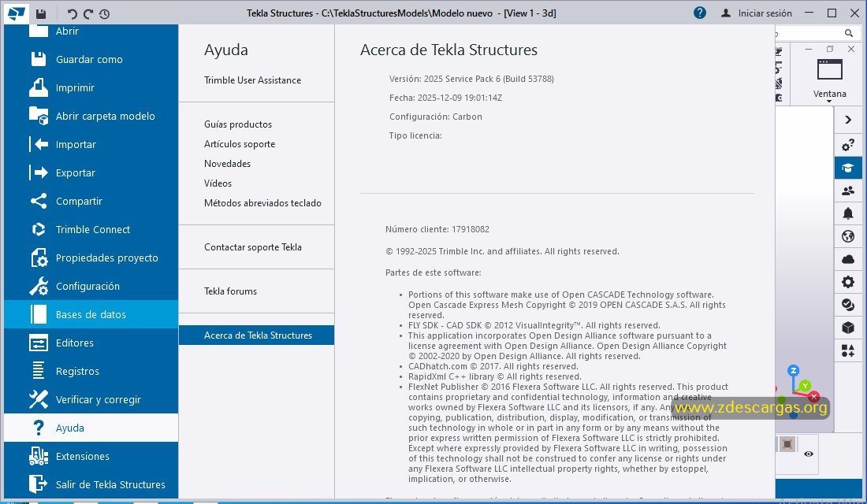The image size is (867, 504).
Task: Open Editores menu entry
Action: coord(91,343)
